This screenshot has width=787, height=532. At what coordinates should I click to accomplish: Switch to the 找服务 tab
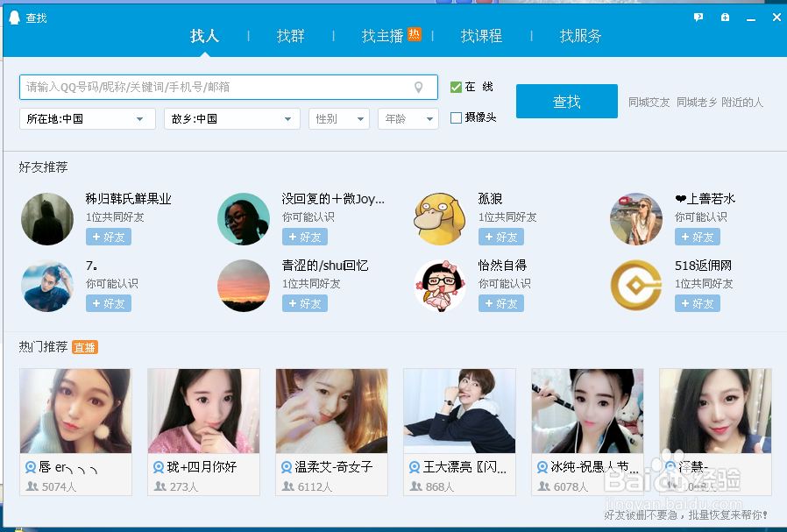(x=580, y=36)
